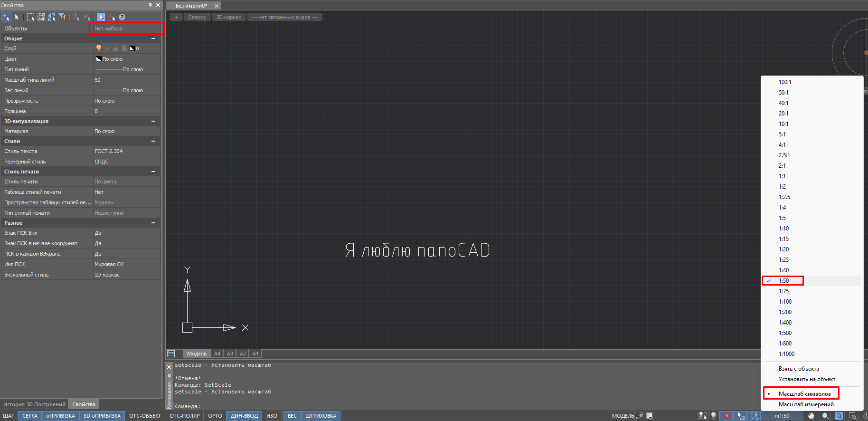The width and height of the screenshot is (868, 421).
Task: Click the shaded dashed rectangle selection icon
Action: [41, 17]
